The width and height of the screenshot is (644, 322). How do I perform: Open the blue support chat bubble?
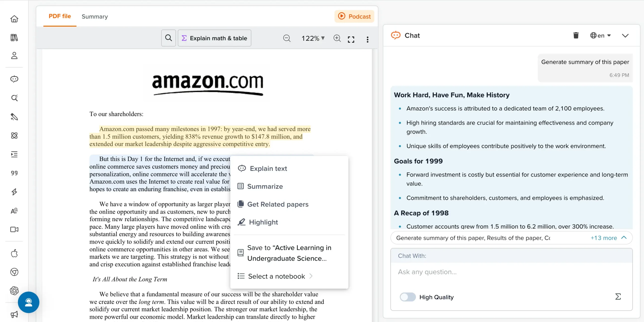coord(28,302)
